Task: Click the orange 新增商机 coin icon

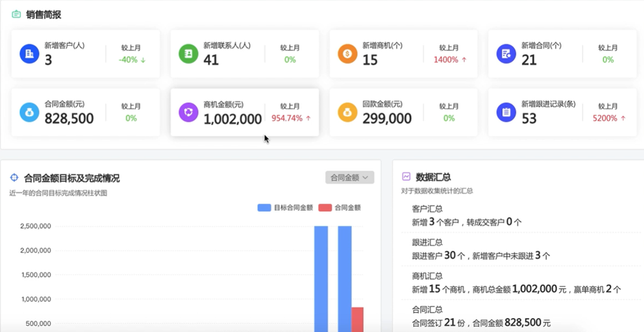Action: point(347,54)
